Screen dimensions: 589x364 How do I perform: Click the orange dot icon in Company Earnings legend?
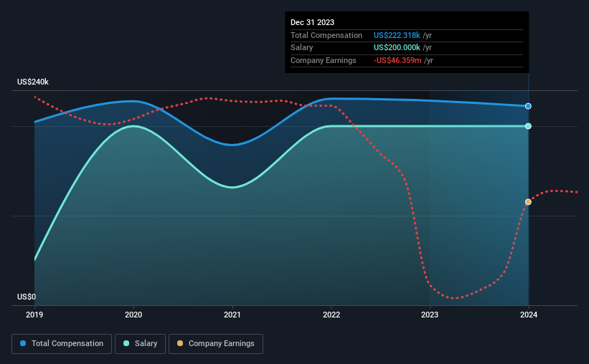(180, 343)
